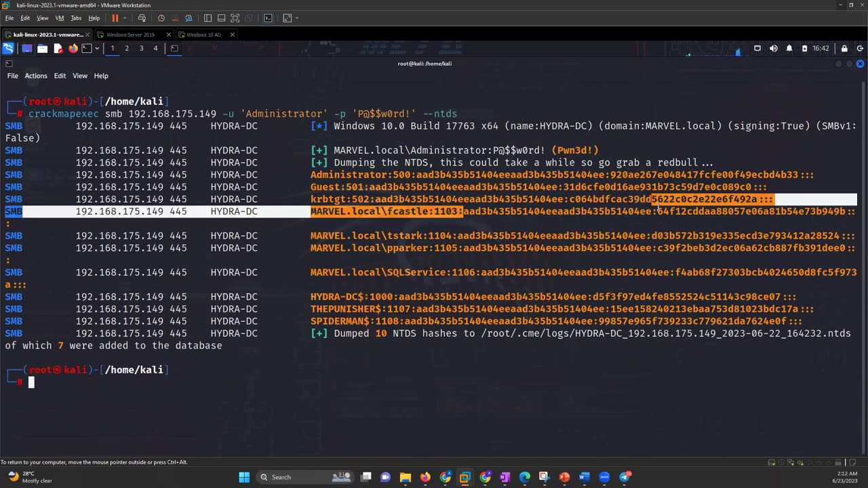The width and height of the screenshot is (868, 488).
Task: Take a VMware snapshot
Action: [x=161, y=18]
